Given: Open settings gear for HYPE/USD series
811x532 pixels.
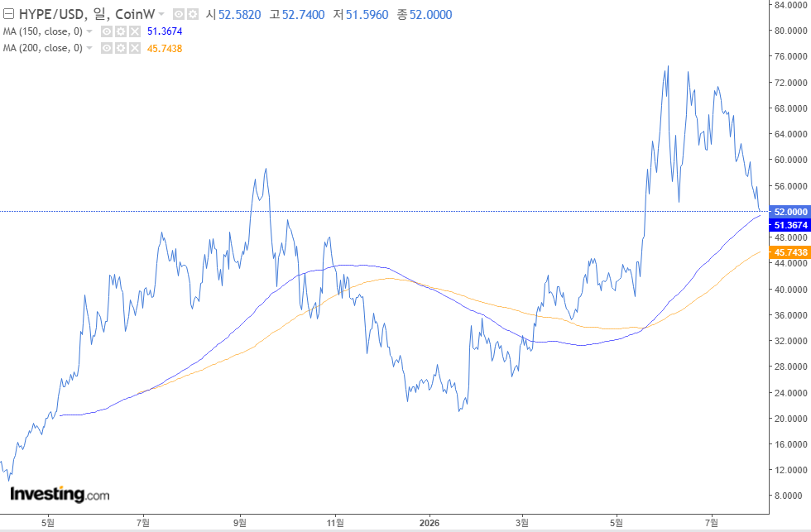Looking at the screenshot, I should [x=192, y=14].
